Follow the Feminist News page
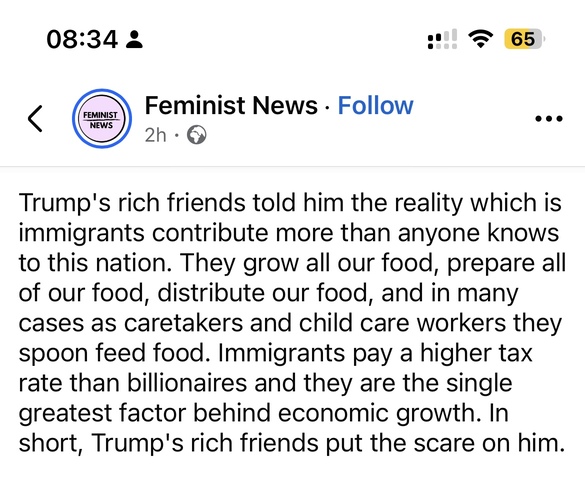Screen dimensions: 585x489 click(375, 105)
